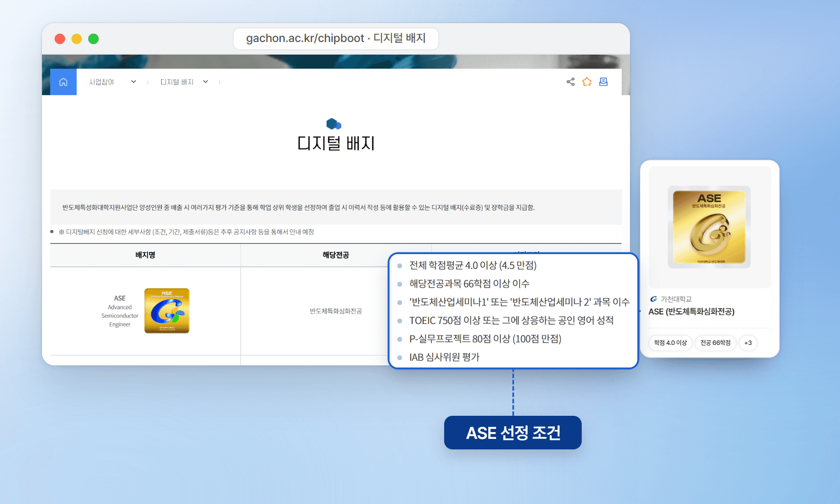Click the 가천대학교 logo icon in card
The height and width of the screenshot is (504, 840).
(654, 299)
